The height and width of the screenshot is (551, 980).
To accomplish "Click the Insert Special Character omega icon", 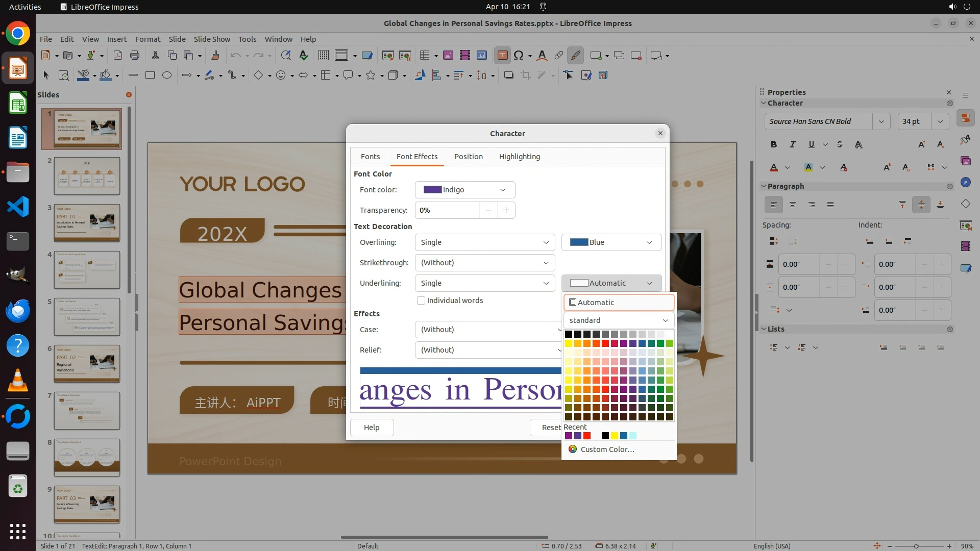I will click(519, 56).
